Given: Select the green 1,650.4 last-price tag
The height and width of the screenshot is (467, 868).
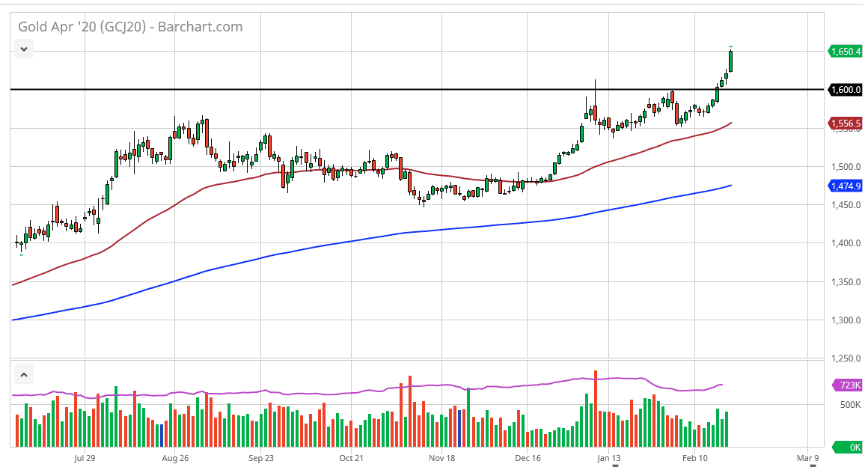Looking at the screenshot, I should (x=846, y=52).
